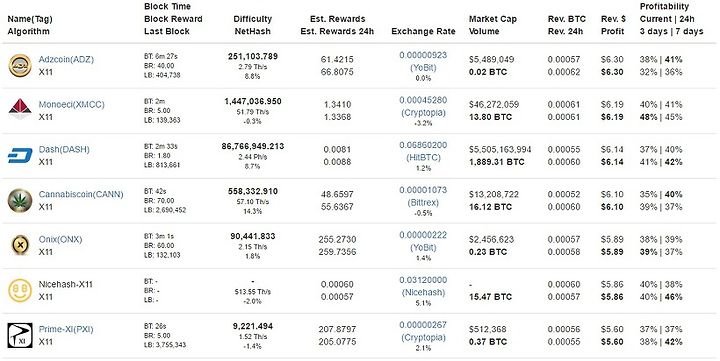Viewport: 720px width, 361px height.
Task: Click the HitBTC exchange link for Dash
Action: [x=423, y=158]
